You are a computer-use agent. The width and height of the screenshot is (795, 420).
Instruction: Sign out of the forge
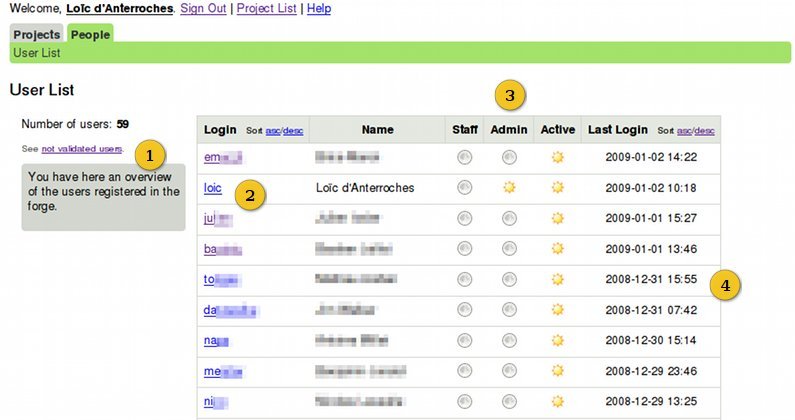coord(203,8)
